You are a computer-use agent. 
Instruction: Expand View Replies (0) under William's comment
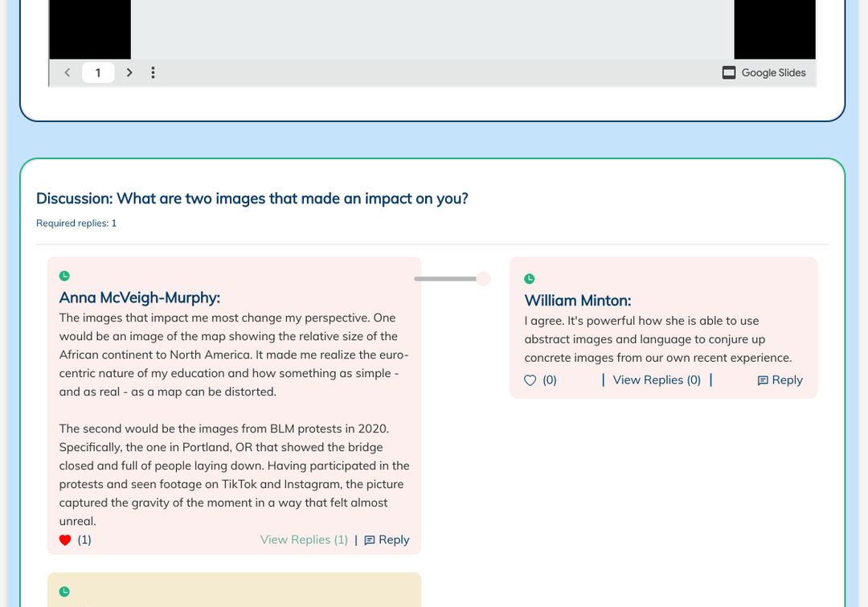pyautogui.click(x=657, y=379)
